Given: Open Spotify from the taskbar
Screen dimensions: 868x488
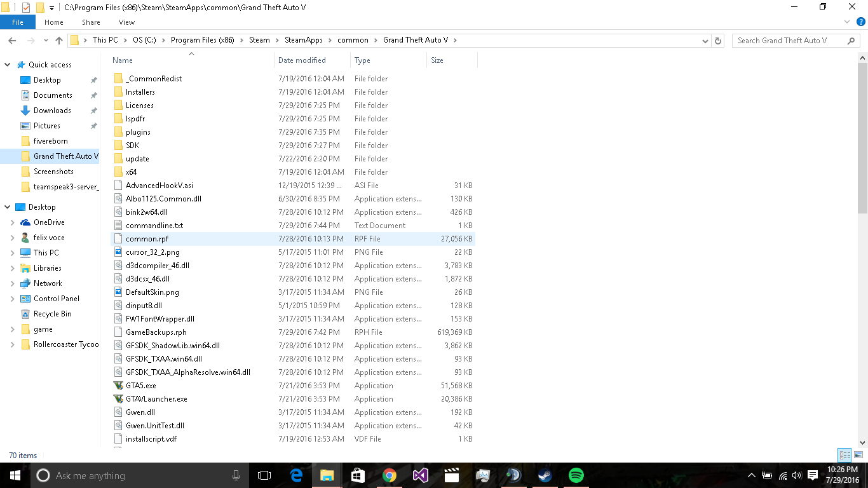Looking at the screenshot, I should pyautogui.click(x=576, y=475).
